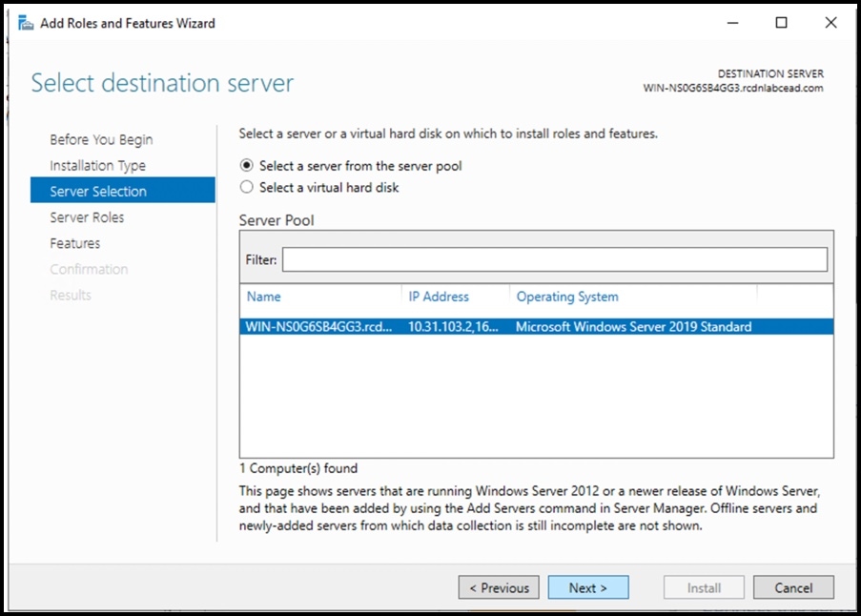Choose the virtual hard disk option

(248, 188)
